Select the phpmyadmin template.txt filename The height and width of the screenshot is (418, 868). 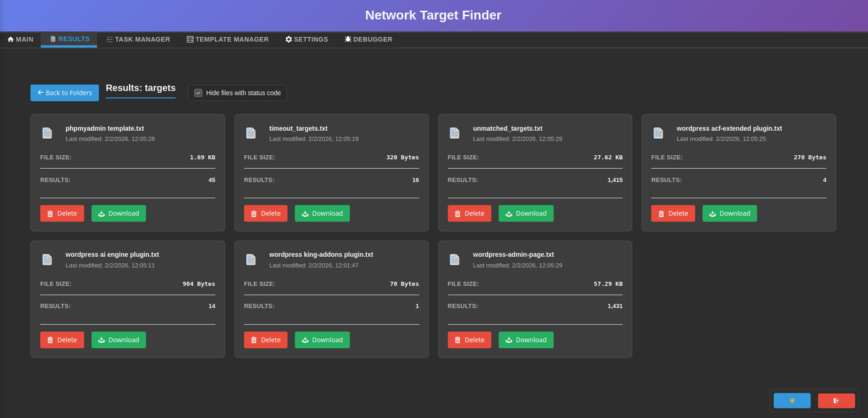coord(105,128)
